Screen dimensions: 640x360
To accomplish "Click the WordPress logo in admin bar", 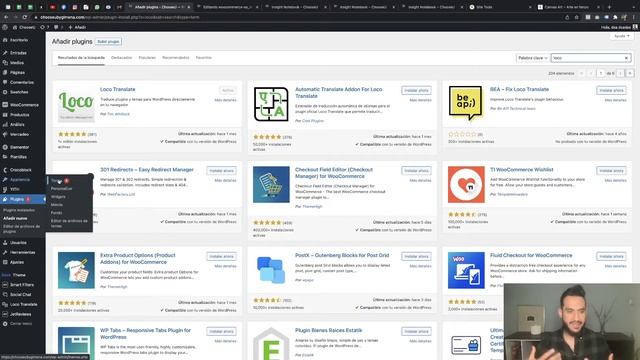I will tap(5, 27).
